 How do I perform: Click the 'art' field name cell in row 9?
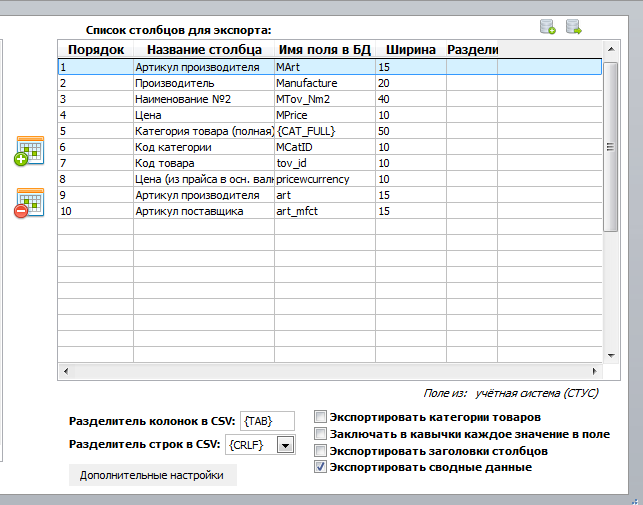325,195
